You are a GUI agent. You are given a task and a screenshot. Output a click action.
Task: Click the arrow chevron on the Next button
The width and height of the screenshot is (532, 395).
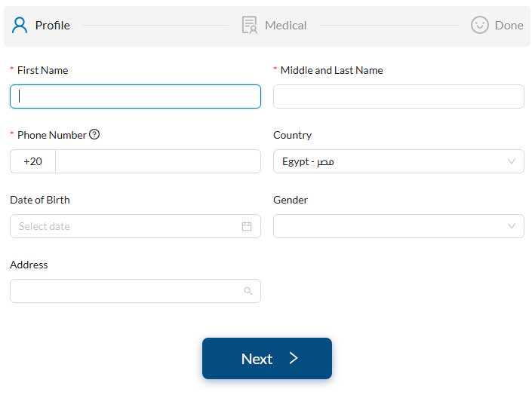[x=294, y=358]
